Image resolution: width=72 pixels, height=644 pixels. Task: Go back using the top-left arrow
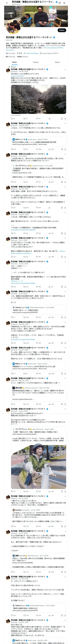coord(7,3)
